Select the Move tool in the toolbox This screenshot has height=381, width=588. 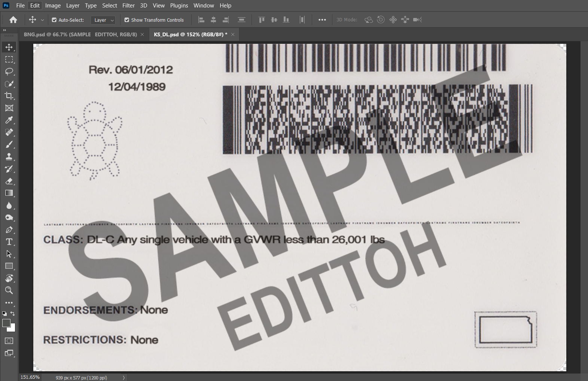(9, 47)
